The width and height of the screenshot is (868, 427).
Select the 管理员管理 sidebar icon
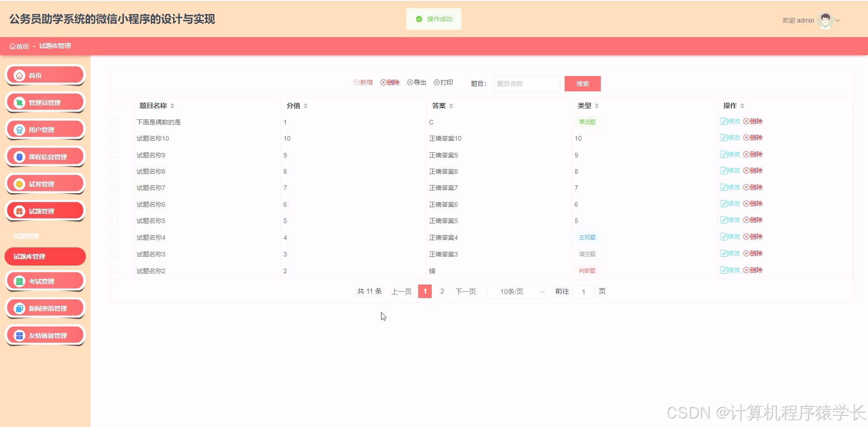pyautogui.click(x=45, y=102)
